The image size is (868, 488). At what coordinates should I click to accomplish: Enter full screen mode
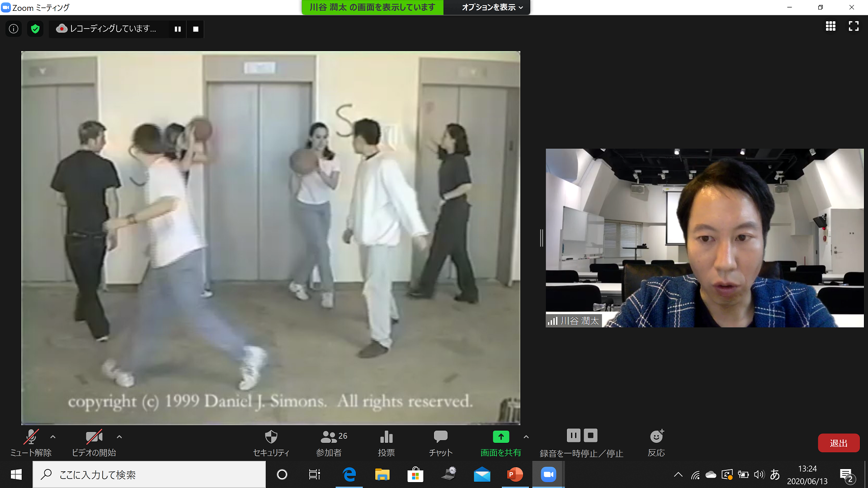pyautogui.click(x=854, y=26)
